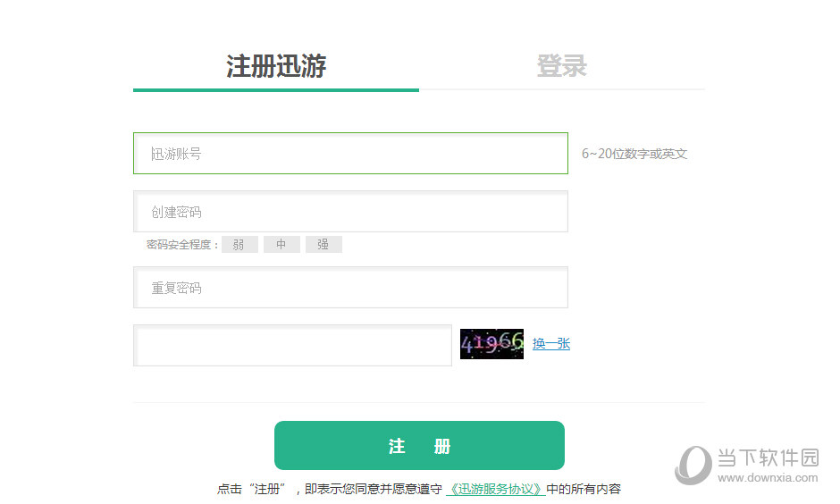Focus the 迅游账号 account field
Image resolution: width=840 pixels, height=504 pixels.
pyautogui.click(x=350, y=154)
